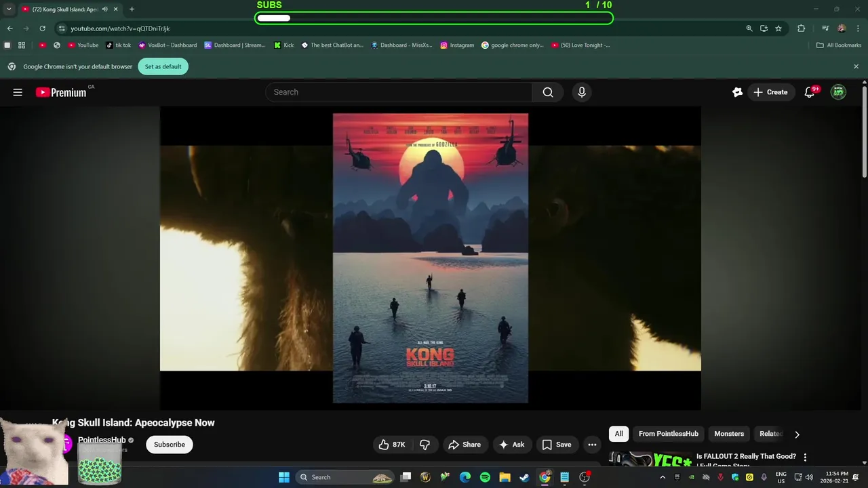
Task: Click the Share button
Action: 465,445
